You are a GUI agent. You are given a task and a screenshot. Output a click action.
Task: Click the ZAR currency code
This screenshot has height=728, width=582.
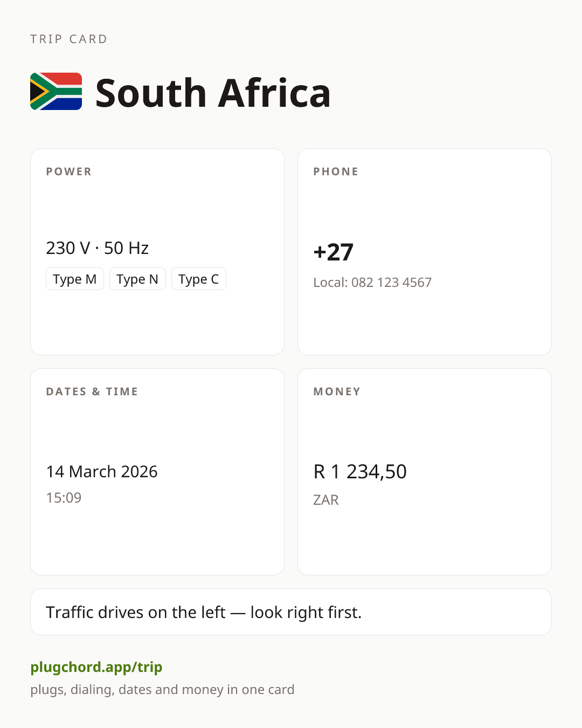tap(326, 500)
